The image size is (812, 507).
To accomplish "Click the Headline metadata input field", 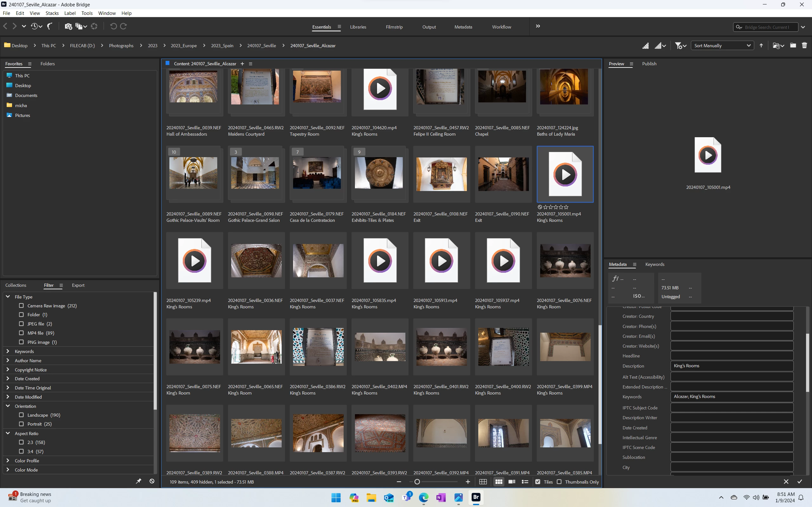I will (x=731, y=356).
